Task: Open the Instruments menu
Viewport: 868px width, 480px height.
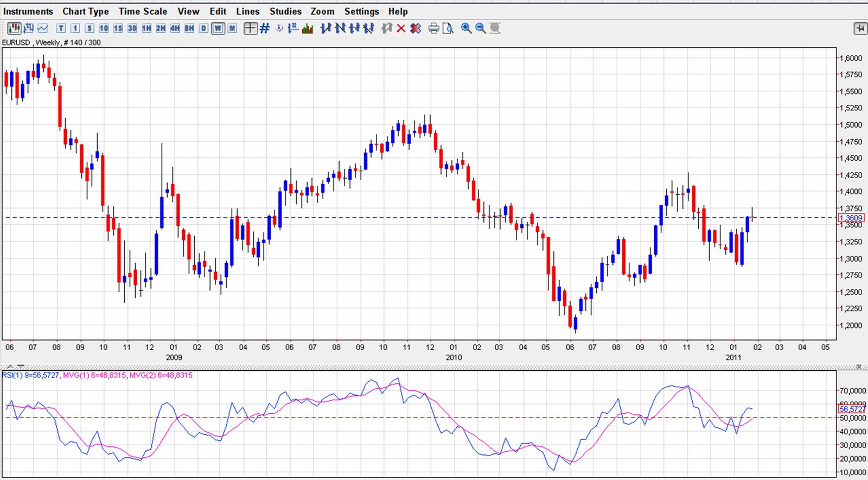Action: [28, 11]
